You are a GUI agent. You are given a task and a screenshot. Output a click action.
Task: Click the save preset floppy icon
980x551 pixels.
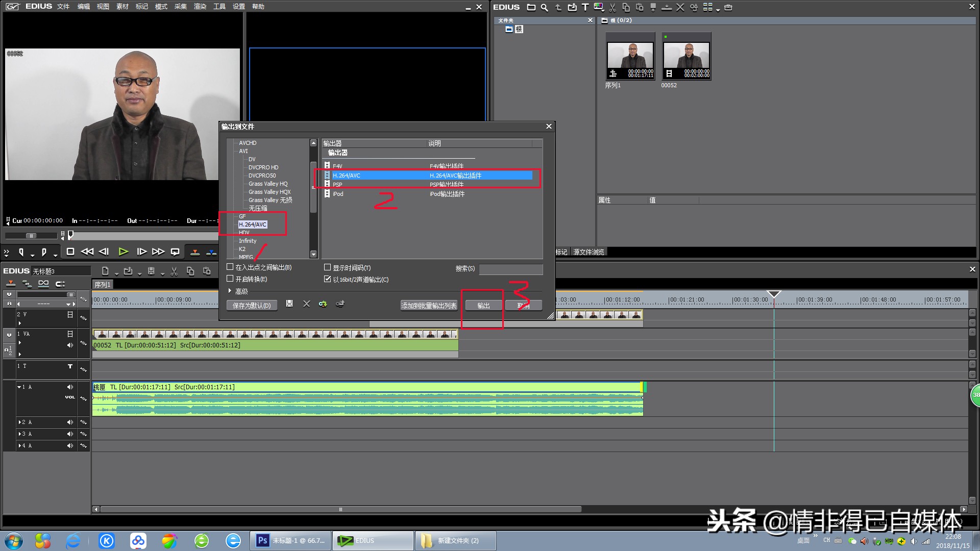(289, 304)
